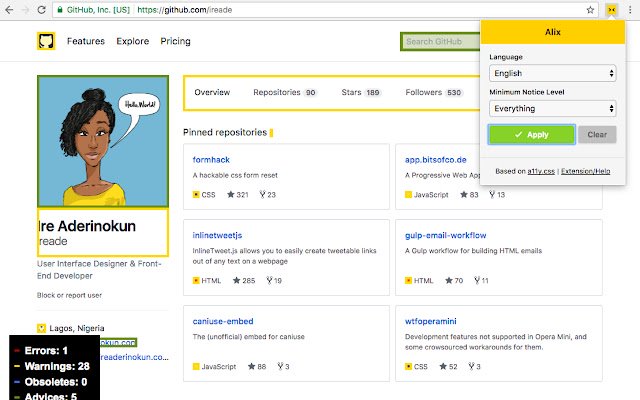The image size is (640, 400).
Task: Click the green secure lock icon
Action: pyautogui.click(x=60, y=10)
